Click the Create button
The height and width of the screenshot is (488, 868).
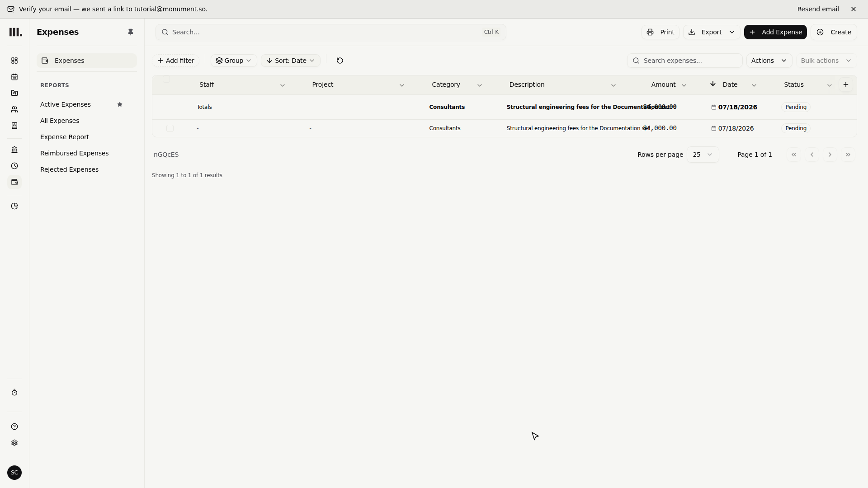[834, 32]
